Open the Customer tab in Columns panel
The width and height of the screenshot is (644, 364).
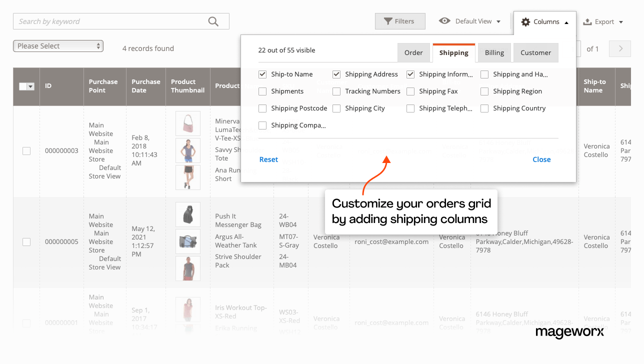[535, 52]
